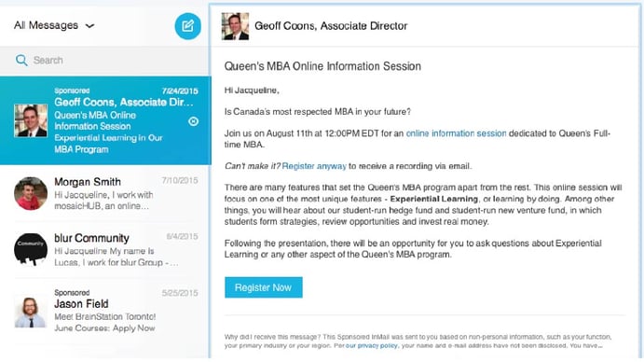The image size is (644, 362).
Task: Click Geoff Coons avatar in message list
Action: tap(31, 120)
